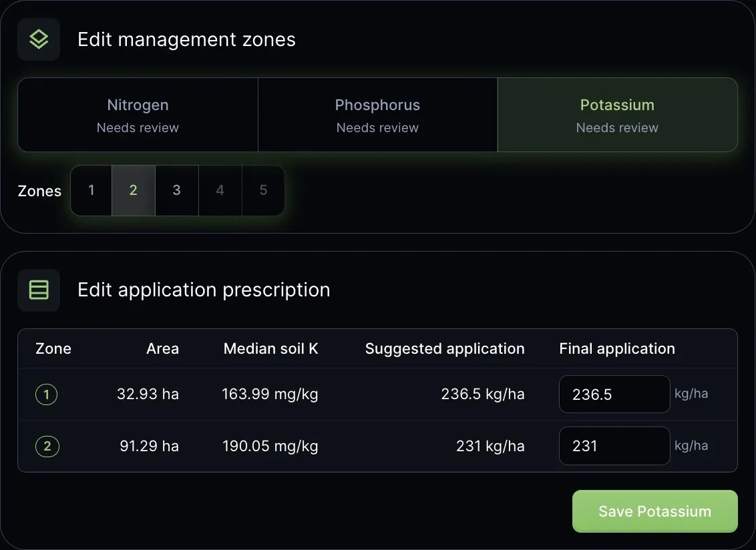The image size is (756, 550).
Task: Click the Median soil K column header
Action: pos(271,348)
